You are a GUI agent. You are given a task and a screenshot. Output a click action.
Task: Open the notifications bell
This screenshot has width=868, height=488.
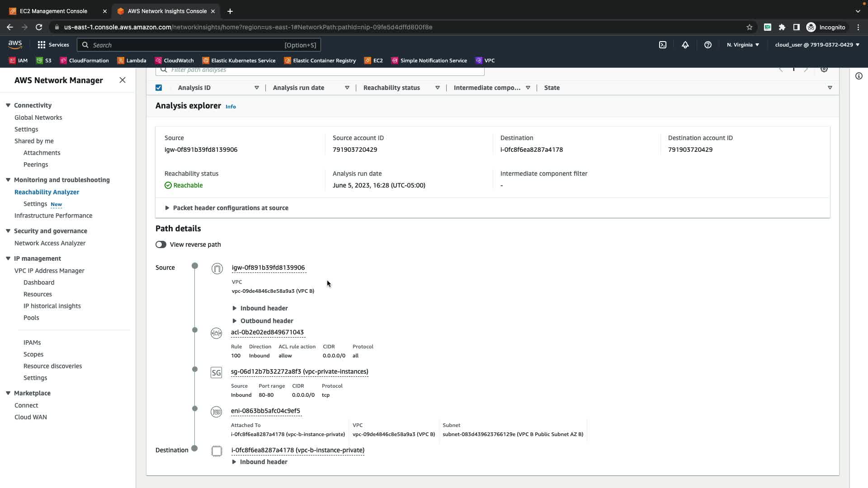coord(685,45)
